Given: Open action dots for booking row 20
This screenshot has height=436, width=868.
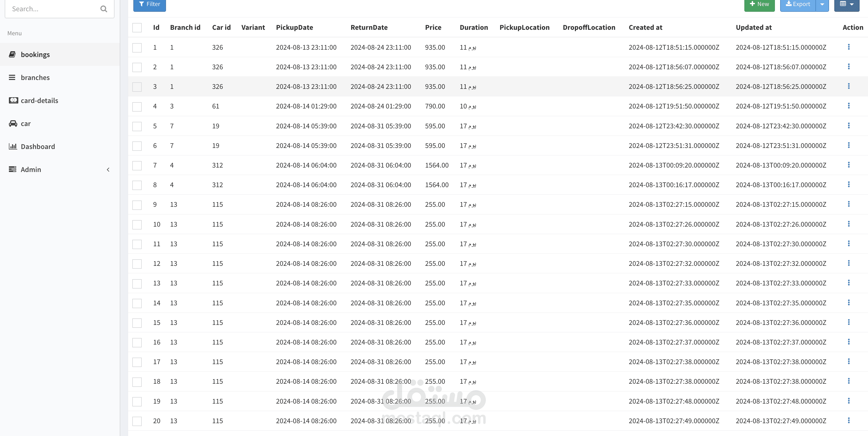Looking at the screenshot, I should coord(848,421).
